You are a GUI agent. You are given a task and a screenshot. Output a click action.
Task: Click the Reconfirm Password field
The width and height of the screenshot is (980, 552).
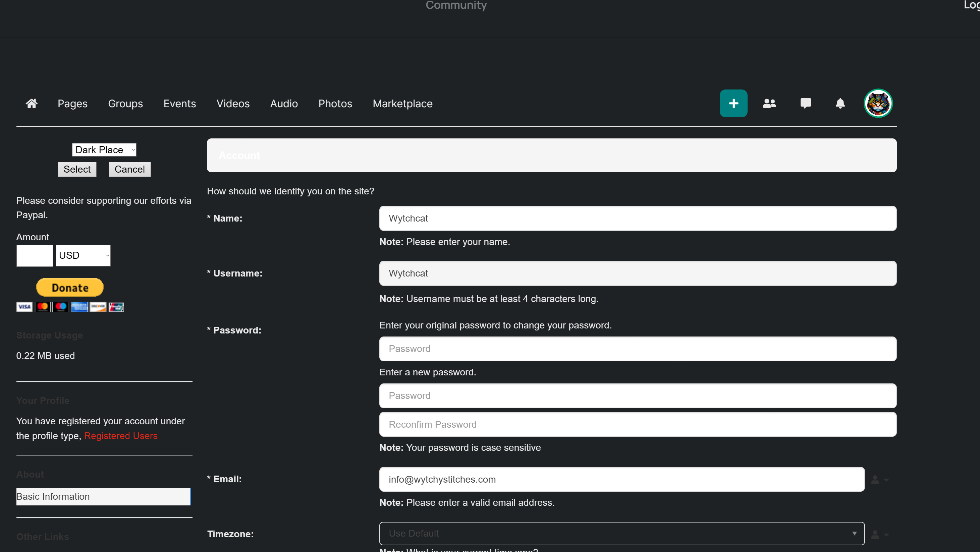tap(638, 425)
